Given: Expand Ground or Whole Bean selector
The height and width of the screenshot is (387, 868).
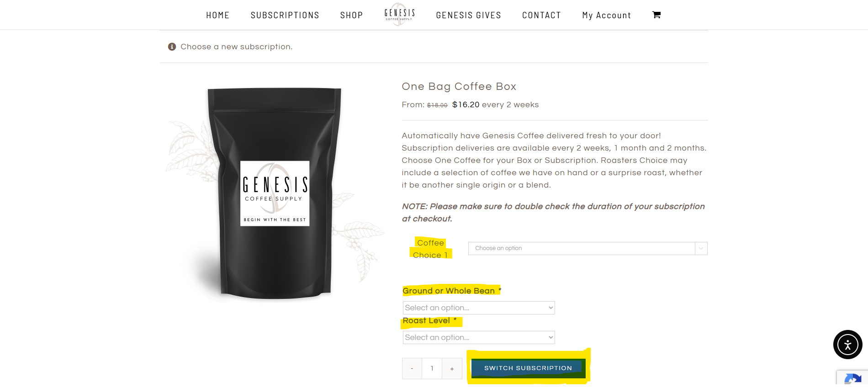Looking at the screenshot, I should 479,308.
